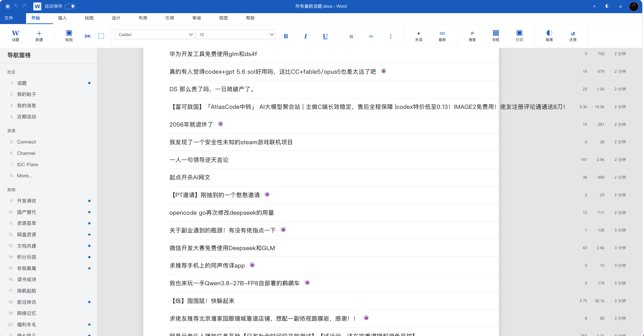
Task: Apply bold with the B icon
Action: pos(286,36)
